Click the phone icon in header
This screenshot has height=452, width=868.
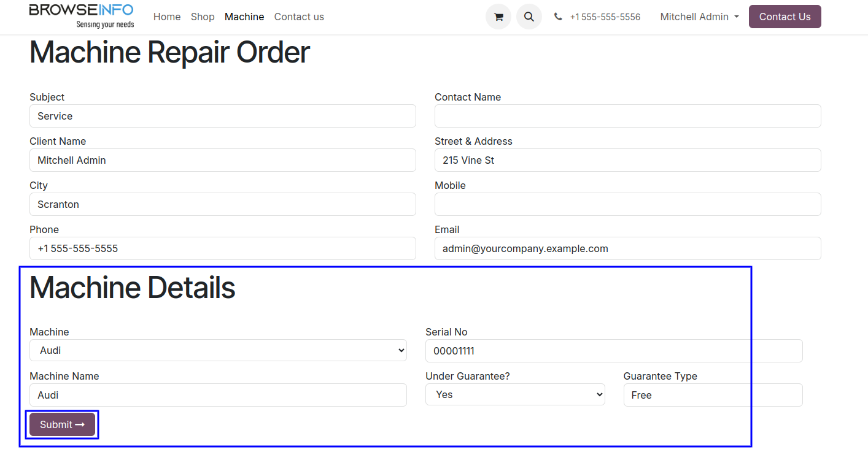558,17
